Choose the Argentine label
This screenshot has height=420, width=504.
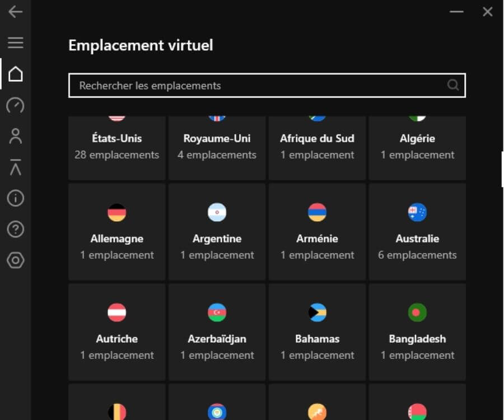[x=217, y=239]
